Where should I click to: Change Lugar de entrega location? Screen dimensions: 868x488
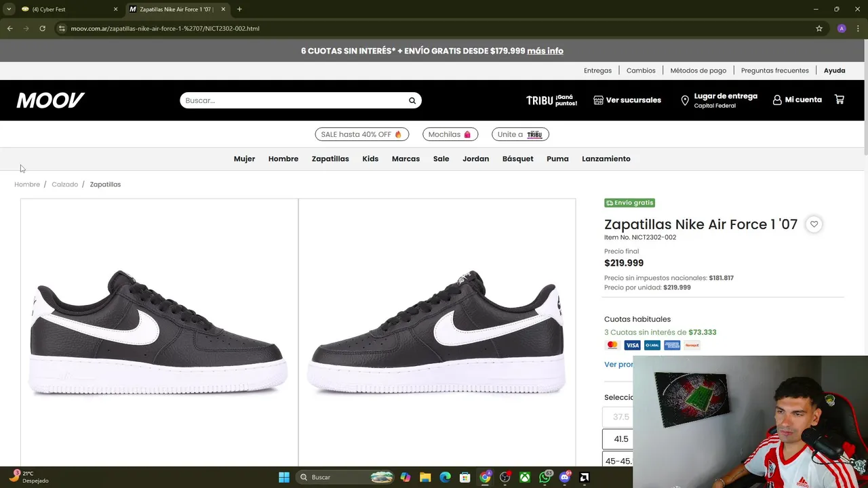(x=719, y=100)
